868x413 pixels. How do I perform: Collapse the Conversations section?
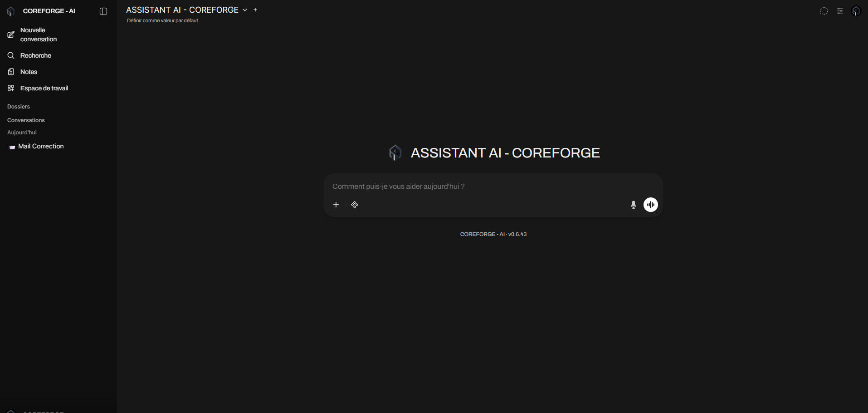(x=26, y=120)
